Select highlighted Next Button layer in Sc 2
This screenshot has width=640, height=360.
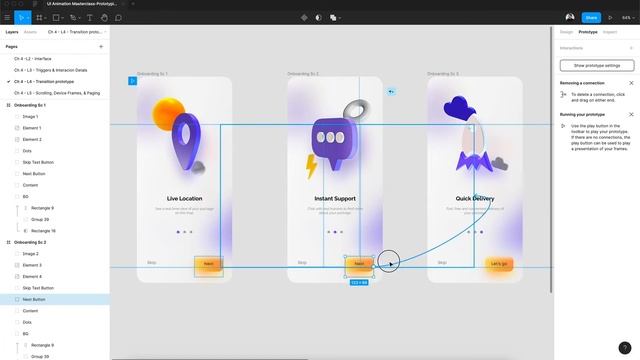pyautogui.click(x=55, y=299)
